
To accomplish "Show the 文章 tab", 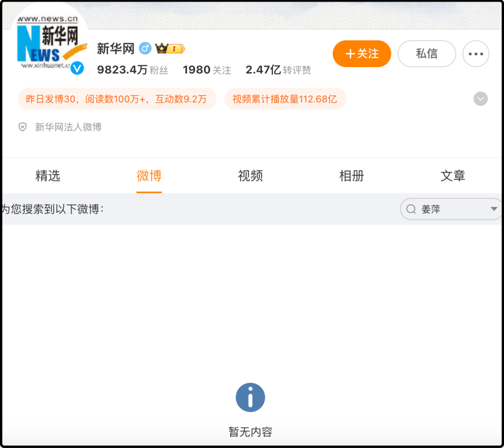I will click(453, 176).
